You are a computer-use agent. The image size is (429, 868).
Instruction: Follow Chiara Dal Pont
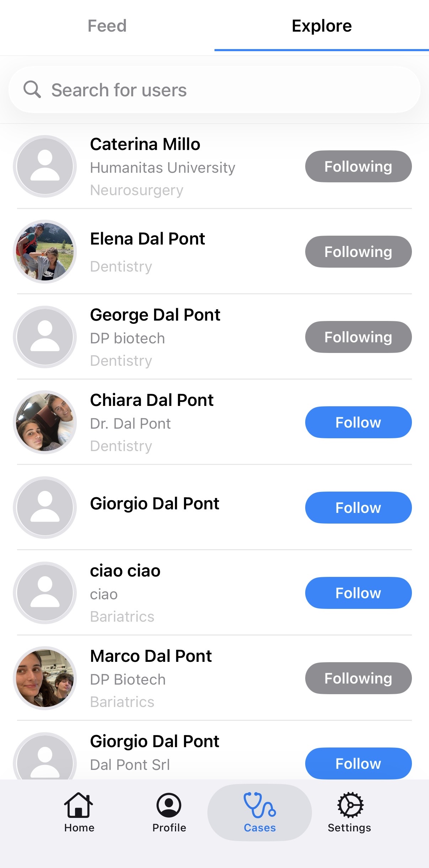[358, 422]
